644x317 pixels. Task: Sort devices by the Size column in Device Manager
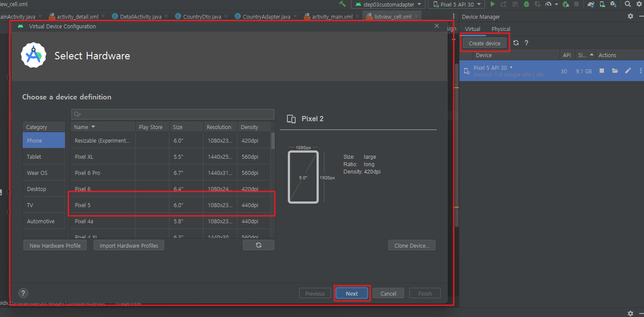[x=584, y=55]
